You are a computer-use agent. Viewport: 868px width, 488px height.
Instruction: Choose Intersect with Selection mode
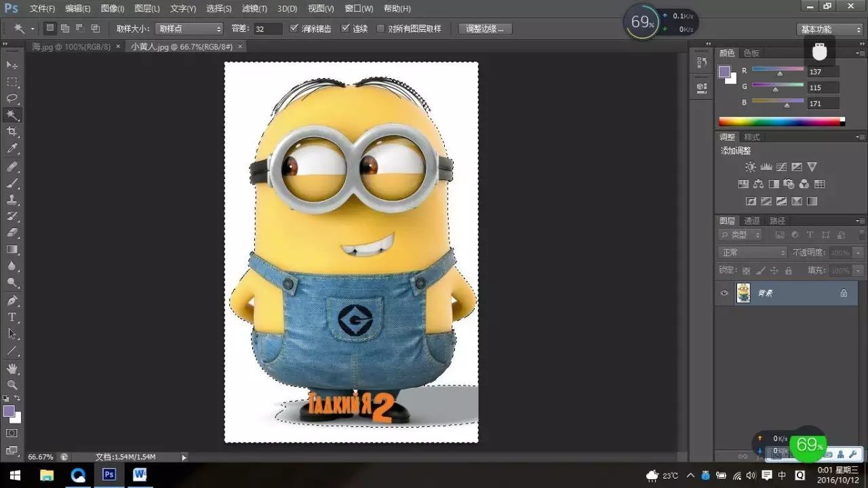(96, 29)
